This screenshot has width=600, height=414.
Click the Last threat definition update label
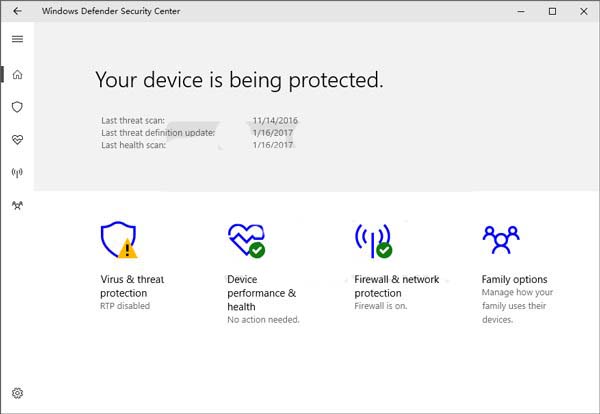tap(158, 133)
